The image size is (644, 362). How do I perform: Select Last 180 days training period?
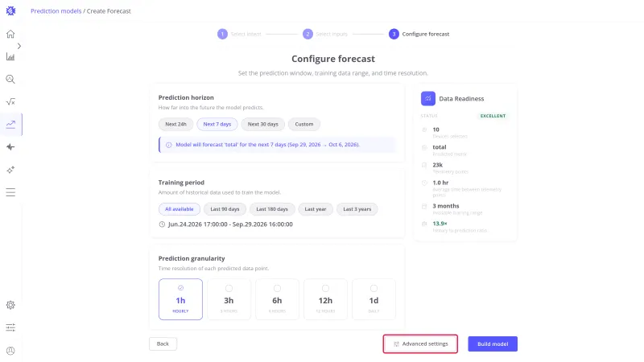(272, 209)
